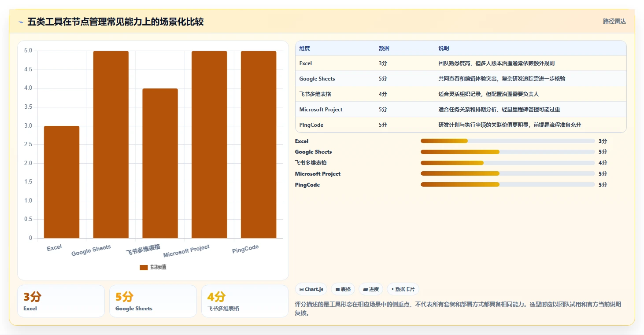Click the Excel label in the progress list
This screenshot has width=644, height=335.
302,141
